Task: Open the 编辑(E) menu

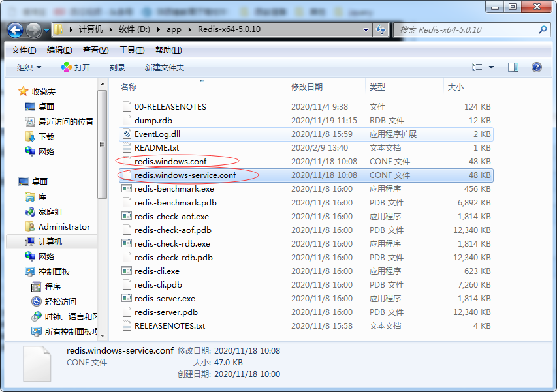Action: [59, 50]
